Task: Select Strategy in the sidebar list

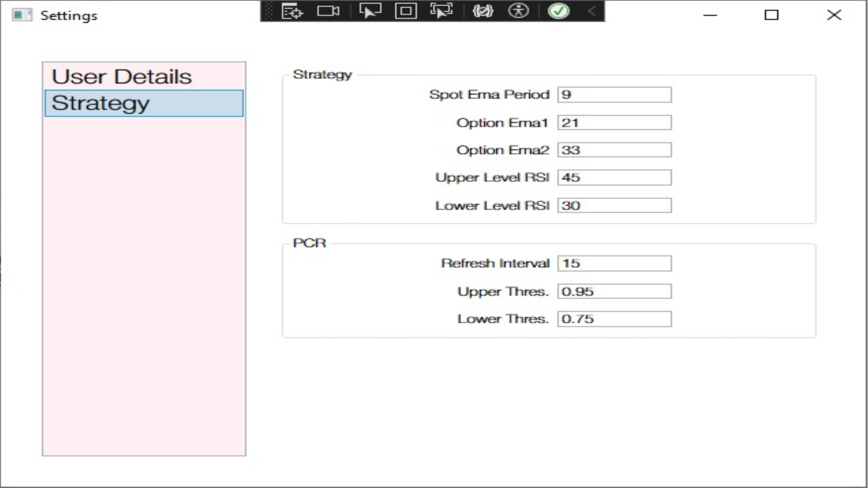Action: click(144, 103)
